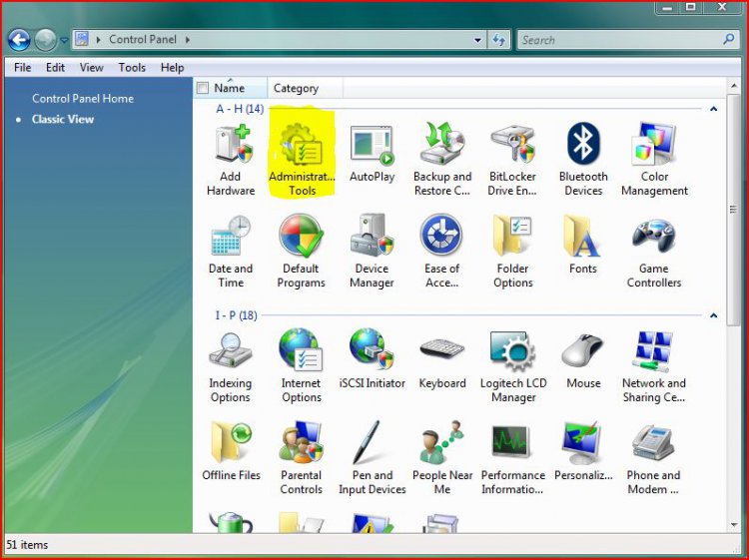The image size is (749, 560).
Task: Expand the root breadcrumb arrow before Control Panel
Action: [99, 40]
